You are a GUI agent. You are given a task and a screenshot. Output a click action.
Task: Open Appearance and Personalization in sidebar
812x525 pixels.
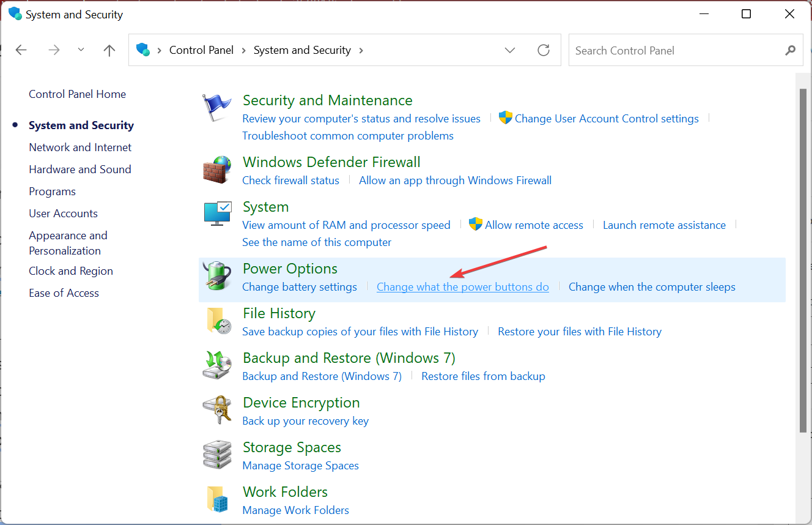coord(68,243)
